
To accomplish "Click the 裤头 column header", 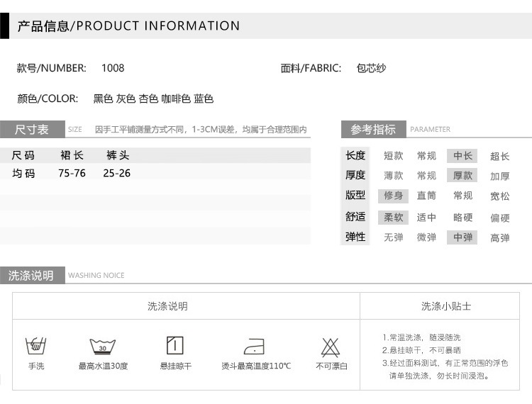I will 118,155.
